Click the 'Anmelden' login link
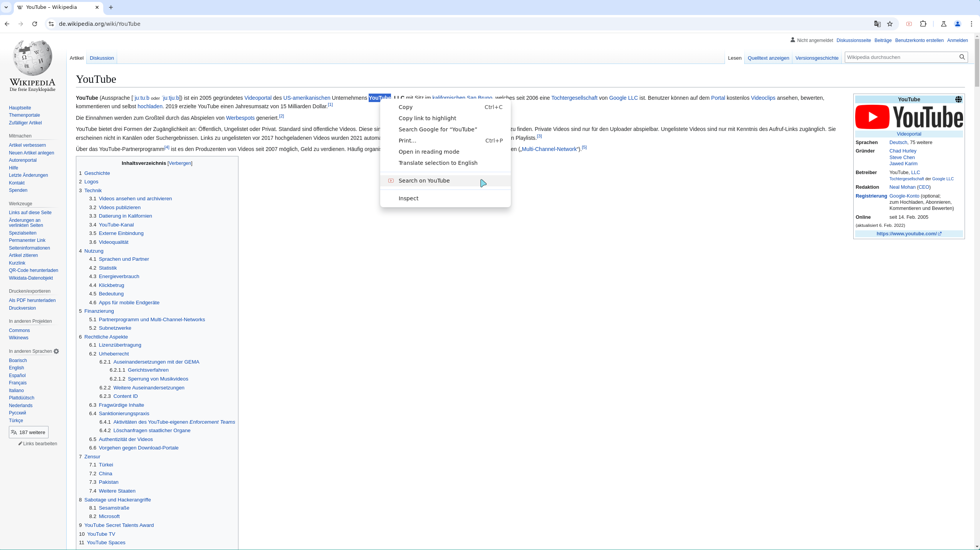This screenshot has height=550, width=980. point(958,40)
